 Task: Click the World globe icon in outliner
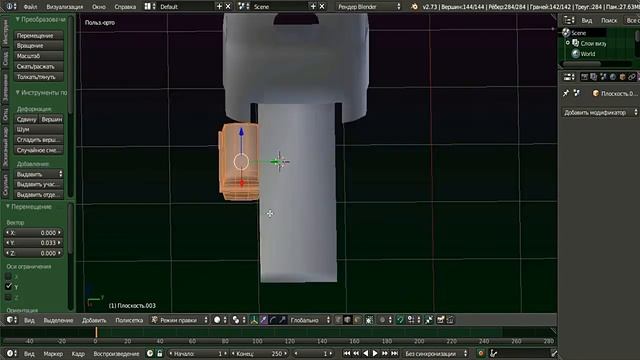tap(576, 53)
